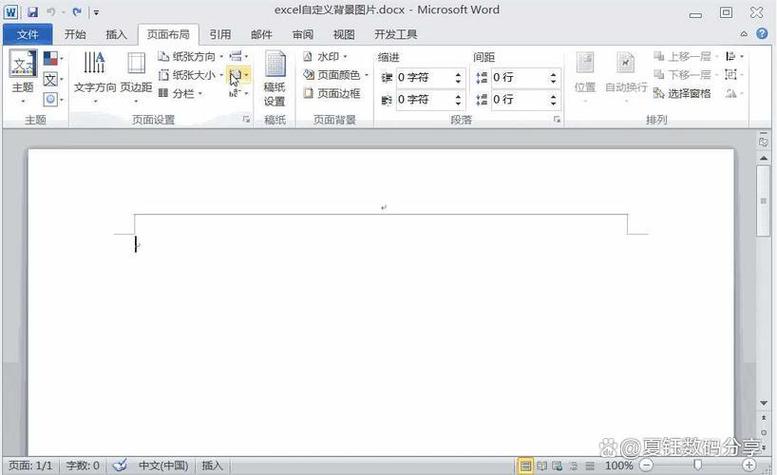This screenshot has width=777, height=475.
Task: Click the line numbers icon
Action: pos(238,75)
